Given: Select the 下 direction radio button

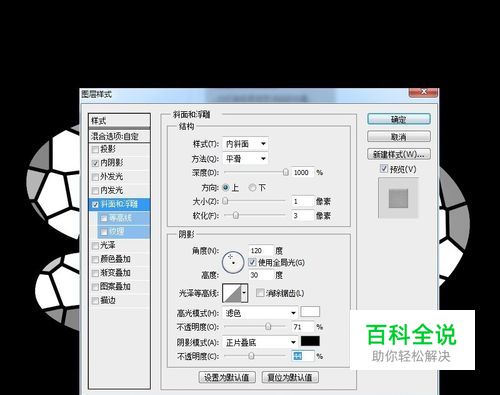Looking at the screenshot, I should pyautogui.click(x=252, y=188).
